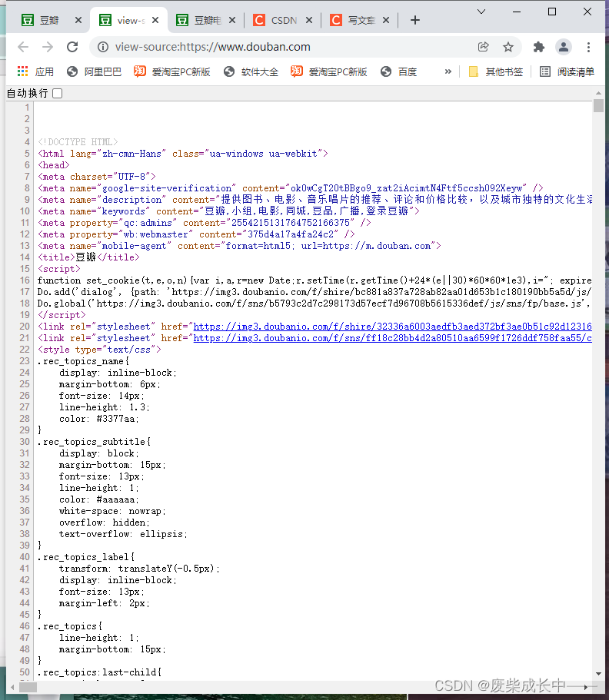Click line number 16 in the gutter
The height and width of the screenshot is (700, 609).
(x=25, y=280)
